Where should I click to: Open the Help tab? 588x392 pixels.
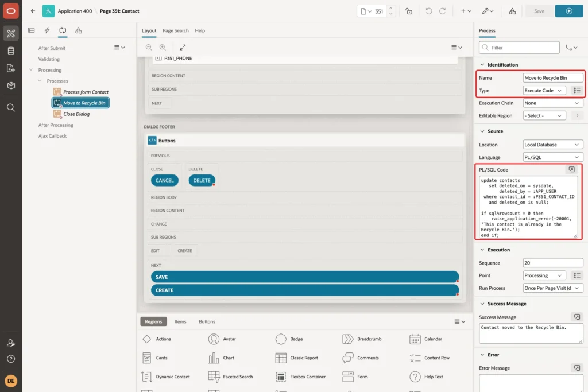(x=200, y=31)
